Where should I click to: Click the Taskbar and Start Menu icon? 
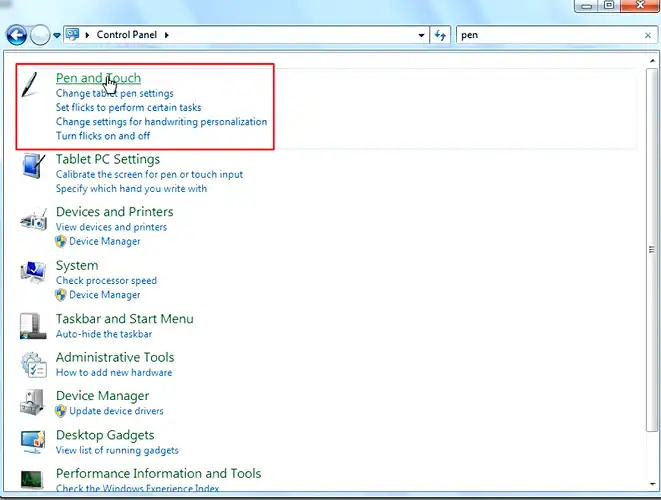33,325
